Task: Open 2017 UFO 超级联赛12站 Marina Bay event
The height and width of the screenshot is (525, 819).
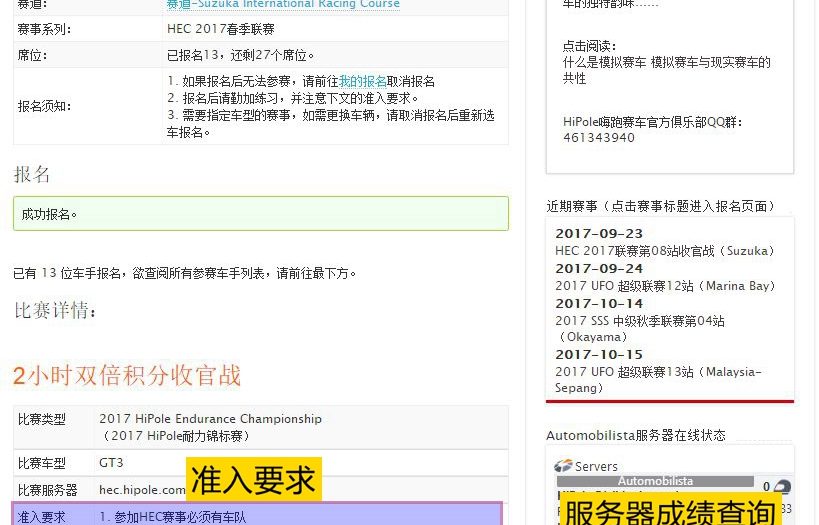Action: [x=665, y=286]
